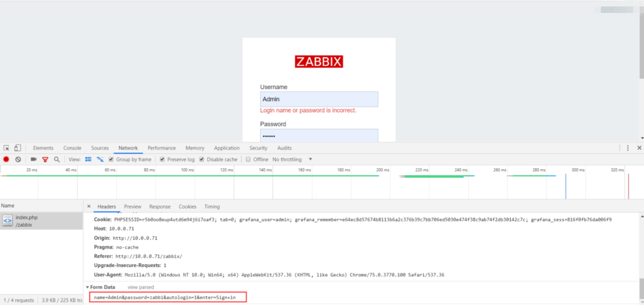Click the Password input field
Viewport: 644px width, 308px height.
click(x=319, y=135)
